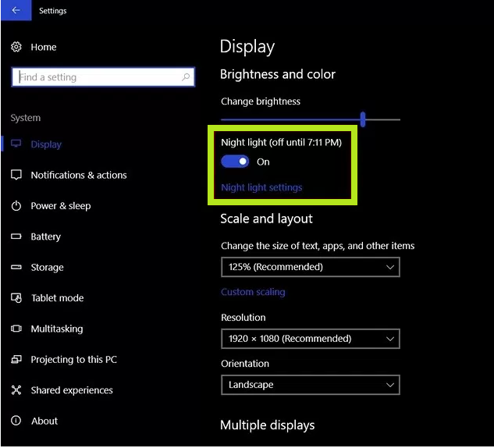Click the About info icon
494x448 pixels.
pos(16,421)
